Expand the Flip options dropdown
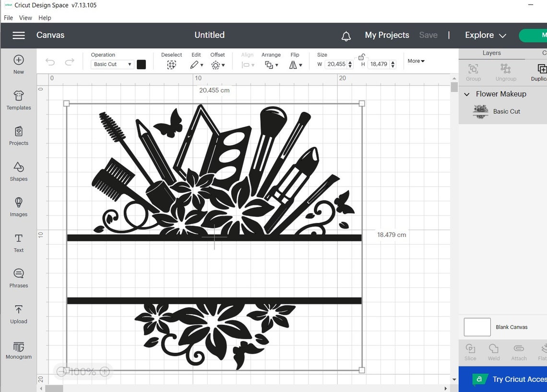 click(x=300, y=64)
